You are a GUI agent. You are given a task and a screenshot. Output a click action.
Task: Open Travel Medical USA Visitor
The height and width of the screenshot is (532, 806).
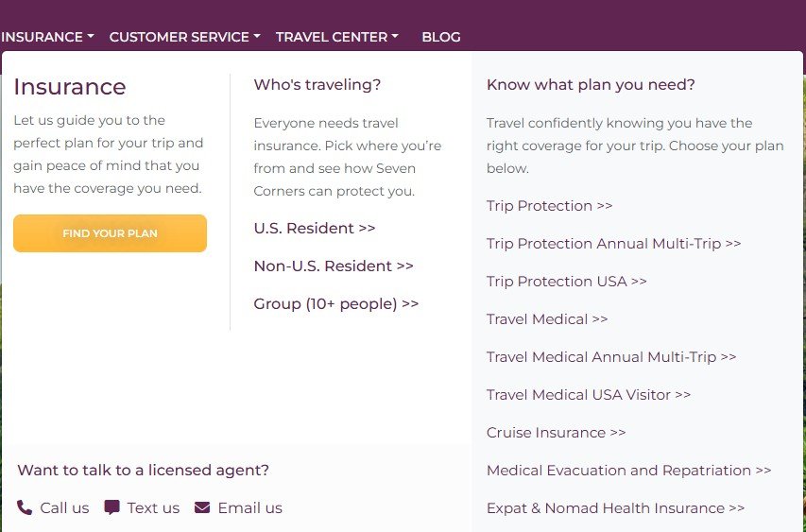(588, 395)
